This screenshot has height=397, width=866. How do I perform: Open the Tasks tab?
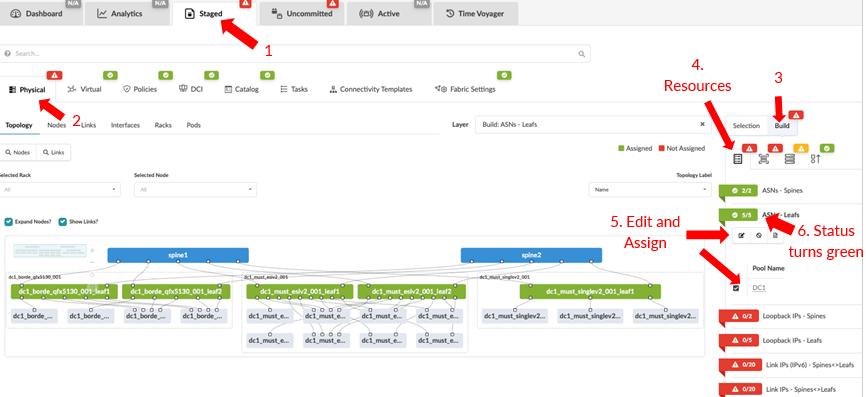click(294, 89)
